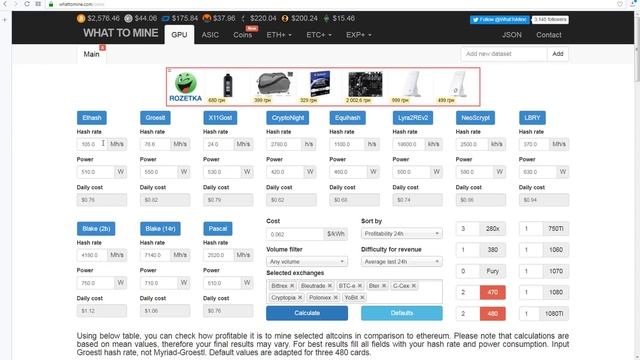Remove Cryptopia from selected exchanges
The image size is (640, 360).
pos(300,297)
